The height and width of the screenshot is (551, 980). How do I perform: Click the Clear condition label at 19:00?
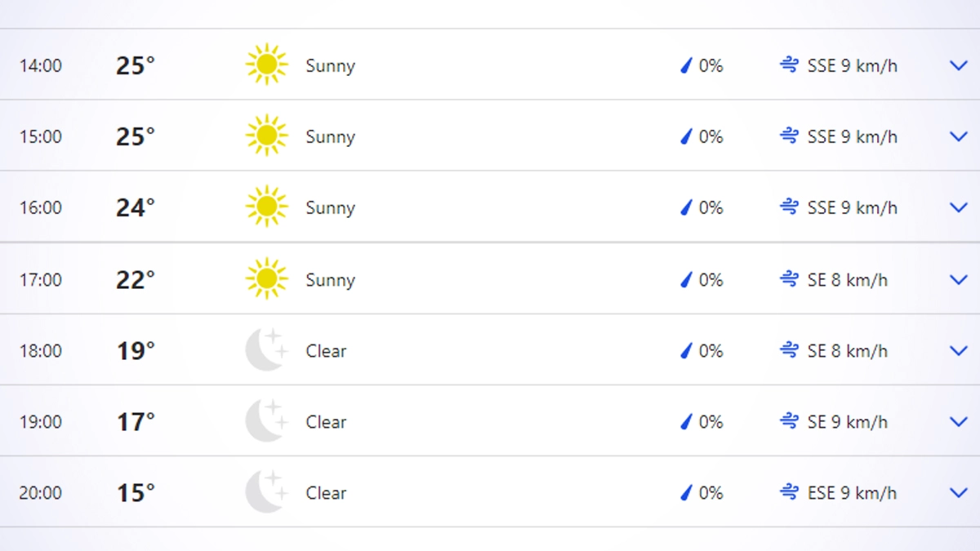(x=326, y=422)
